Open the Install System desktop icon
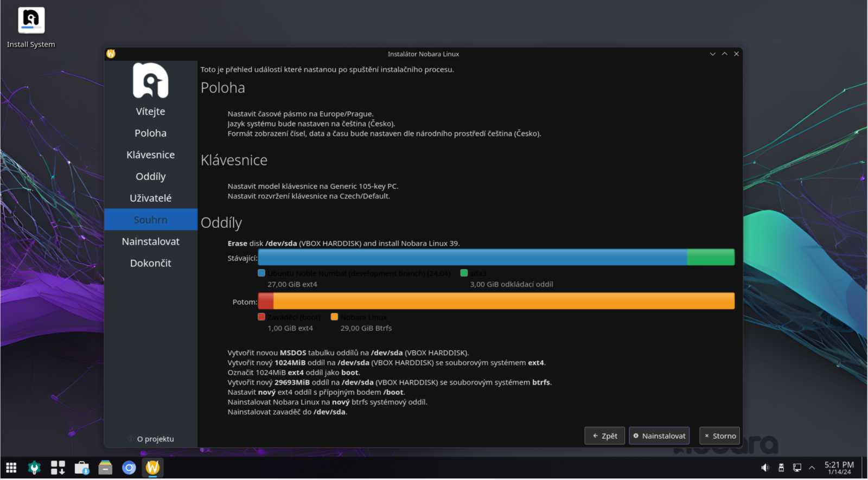Viewport: 868px width, 480px height. [x=31, y=28]
